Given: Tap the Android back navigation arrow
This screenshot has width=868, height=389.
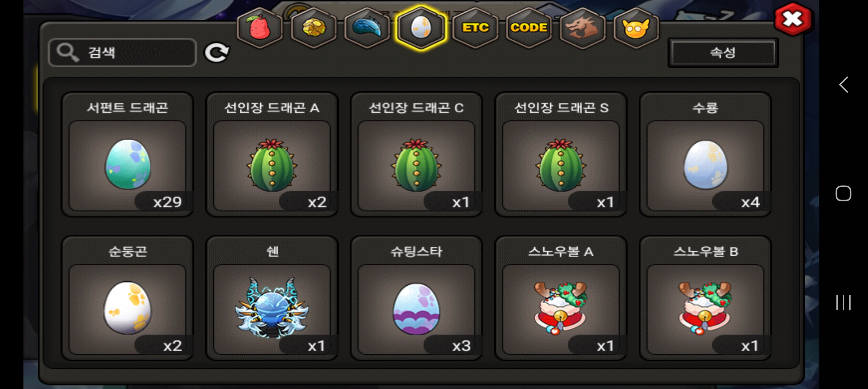Looking at the screenshot, I should (x=843, y=85).
